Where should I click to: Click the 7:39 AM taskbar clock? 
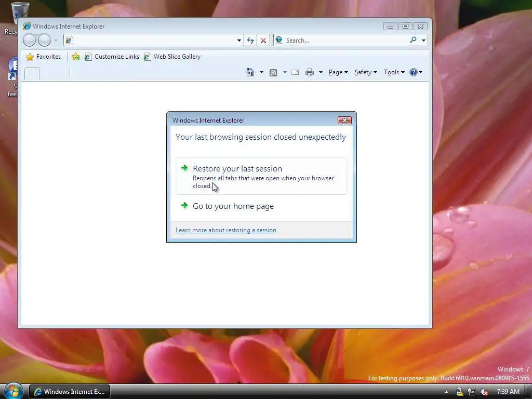tap(508, 392)
